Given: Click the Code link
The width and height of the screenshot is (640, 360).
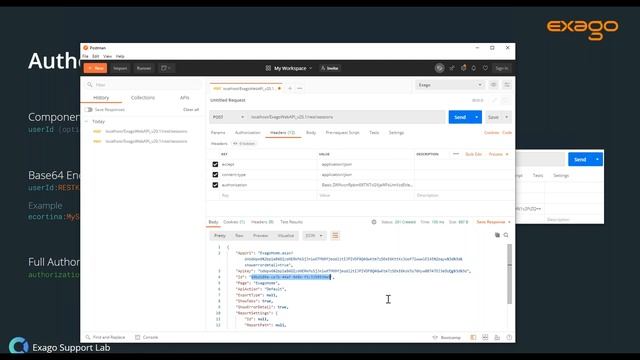Looking at the screenshot, I should pos(507,133).
